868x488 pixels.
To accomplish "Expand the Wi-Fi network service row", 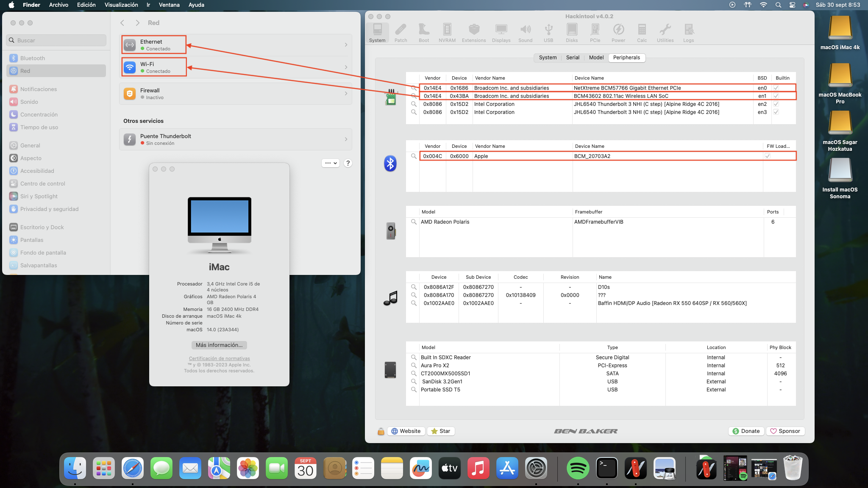I will [236, 67].
